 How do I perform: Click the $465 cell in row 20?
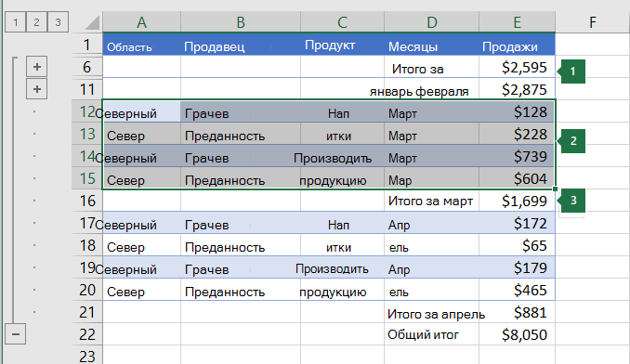517,290
